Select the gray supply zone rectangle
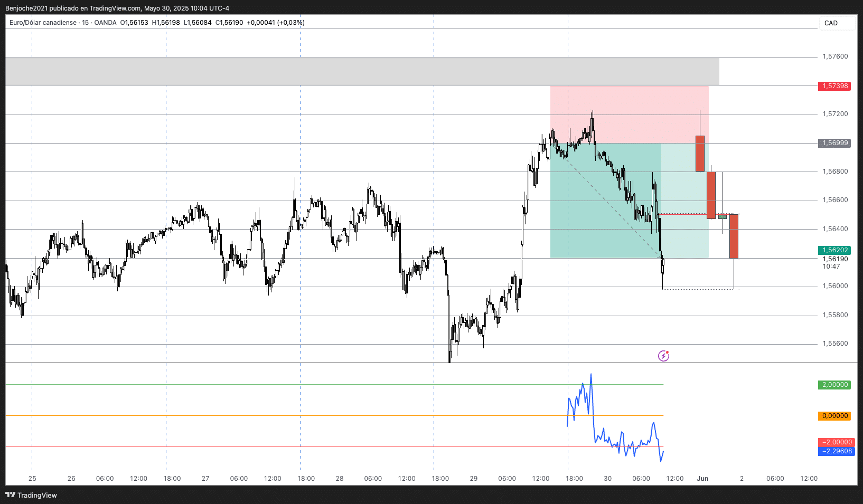Image resolution: width=863 pixels, height=504 pixels. 317,71
